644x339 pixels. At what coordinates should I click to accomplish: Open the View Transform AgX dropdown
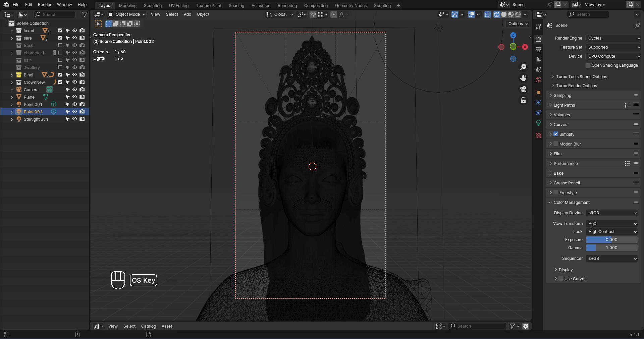pyautogui.click(x=612, y=224)
